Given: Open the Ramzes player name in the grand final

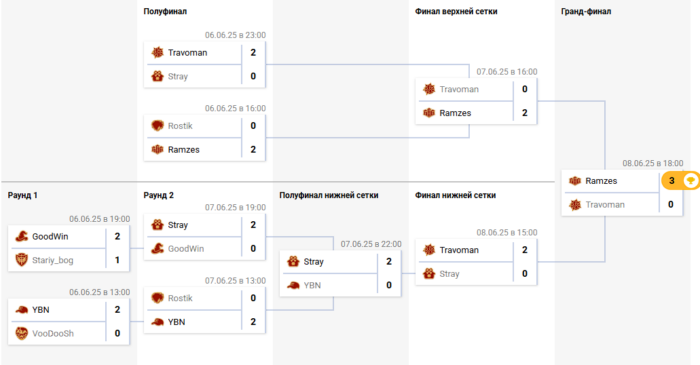Looking at the screenshot, I should coord(601,181).
